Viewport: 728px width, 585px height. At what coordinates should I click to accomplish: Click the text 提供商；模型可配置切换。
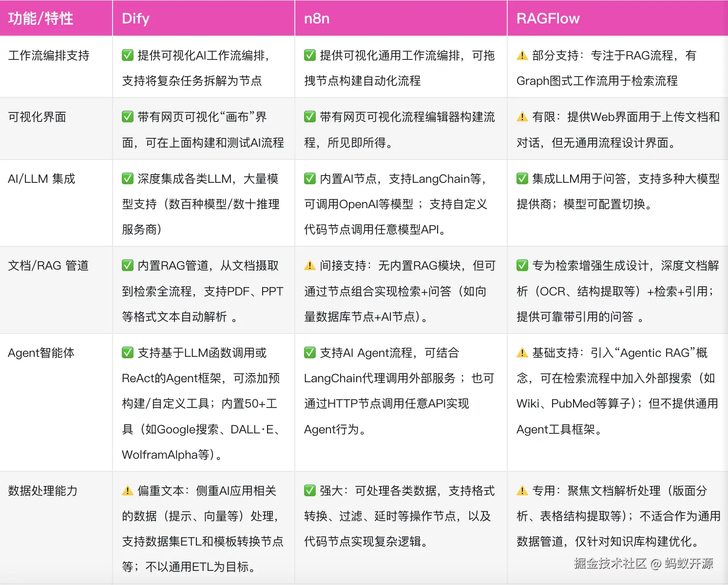[585, 204]
